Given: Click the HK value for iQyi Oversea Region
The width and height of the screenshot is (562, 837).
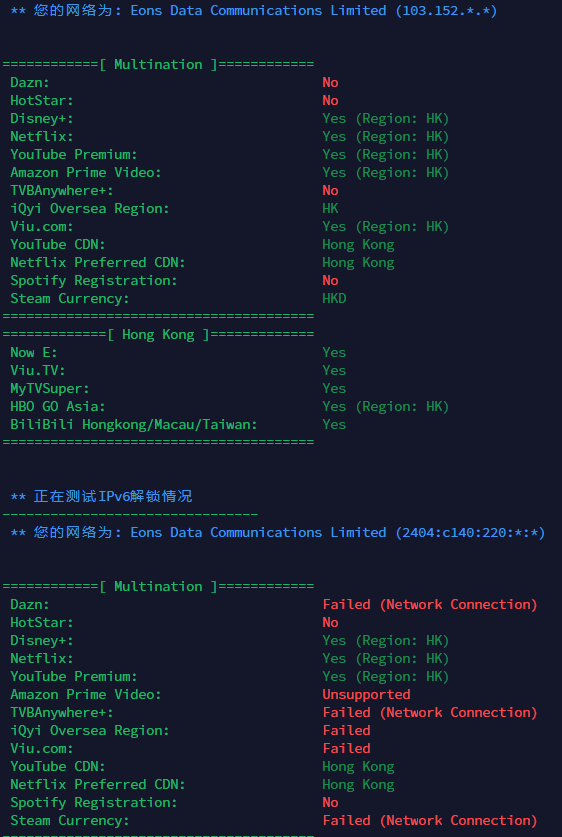Looking at the screenshot, I should (330, 208).
